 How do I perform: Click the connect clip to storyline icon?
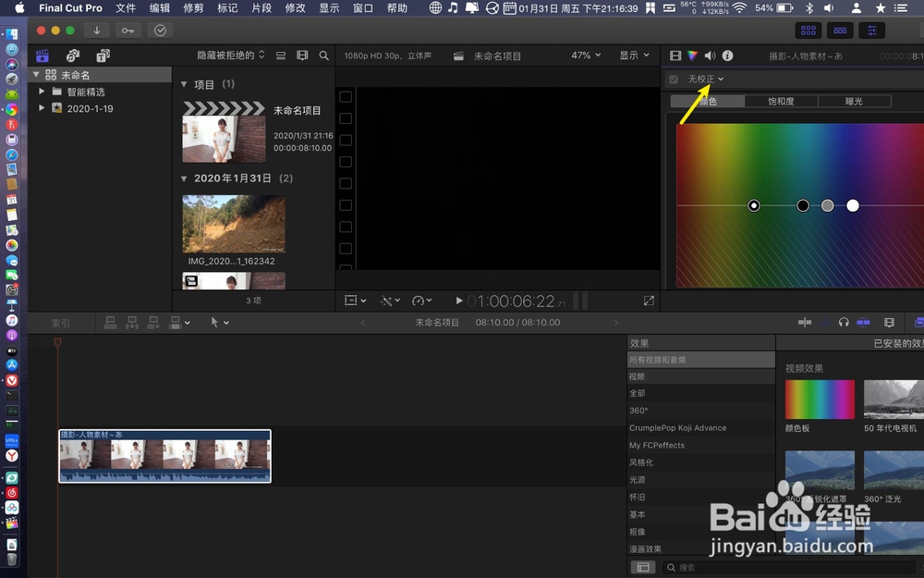(x=110, y=322)
